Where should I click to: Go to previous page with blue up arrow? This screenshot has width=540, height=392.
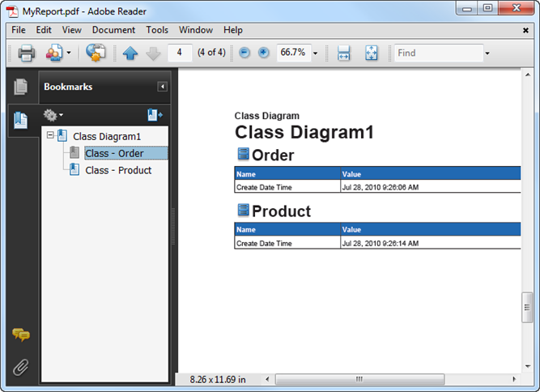[x=130, y=53]
